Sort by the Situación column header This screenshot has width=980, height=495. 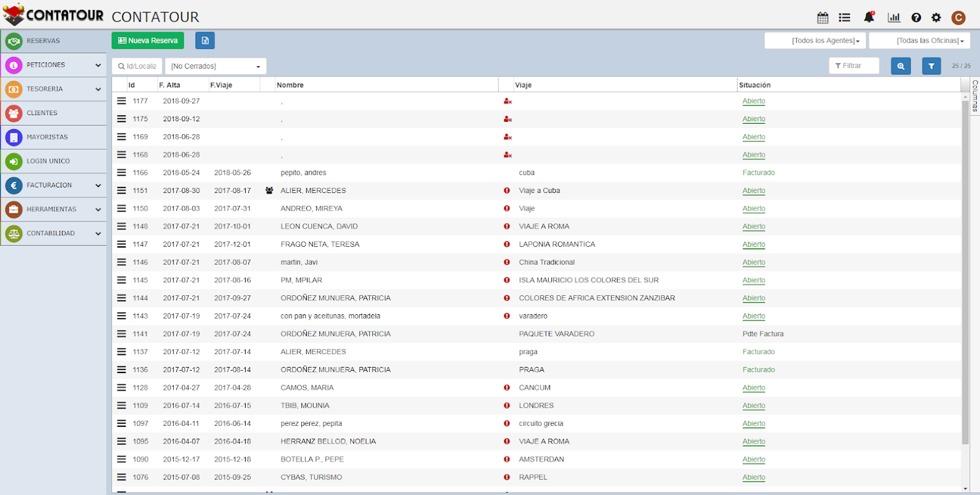755,85
